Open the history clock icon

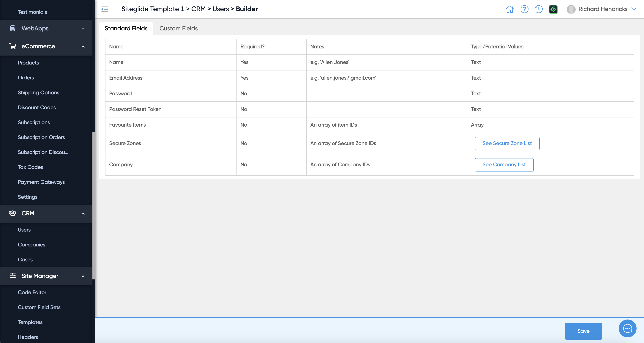(539, 9)
